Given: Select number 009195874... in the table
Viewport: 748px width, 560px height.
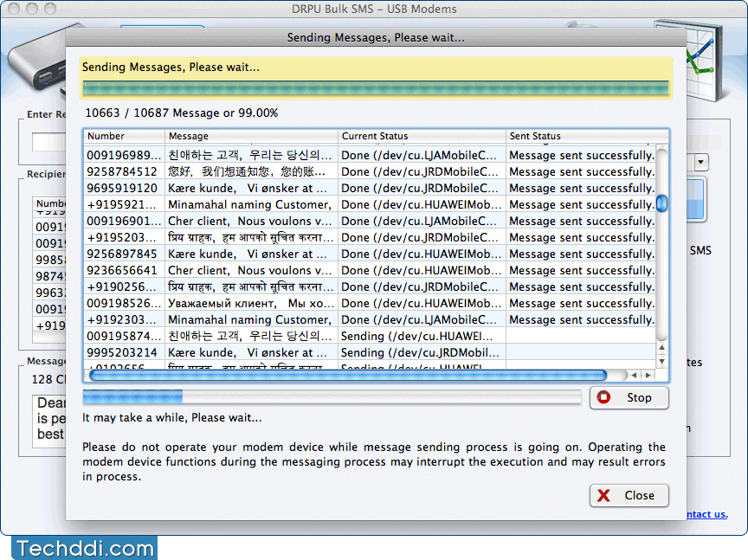Looking at the screenshot, I should point(124,337).
